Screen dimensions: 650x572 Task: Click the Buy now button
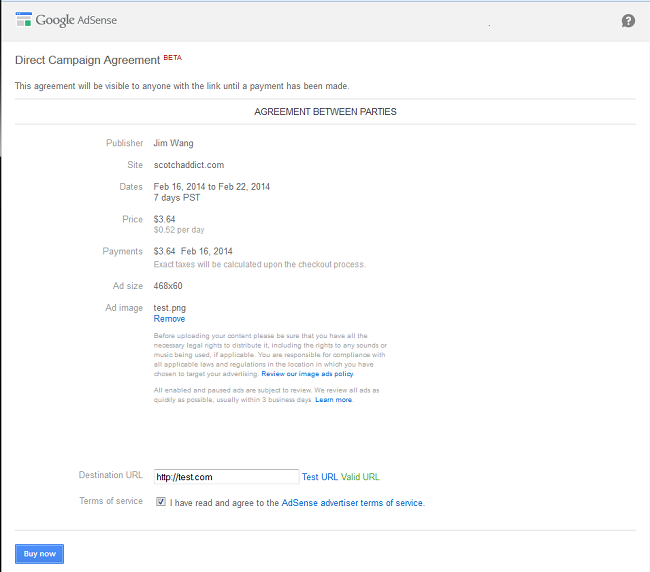point(39,554)
